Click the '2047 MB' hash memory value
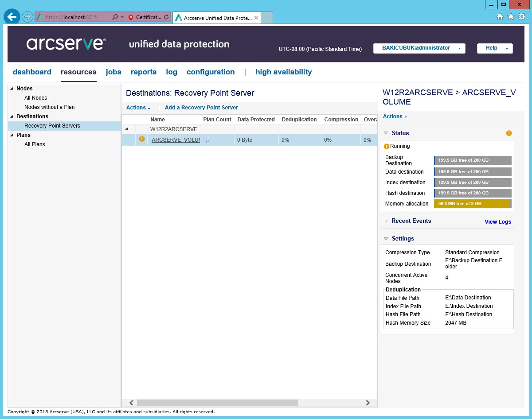Image resolution: width=532 pixels, height=419 pixels. tap(456, 323)
